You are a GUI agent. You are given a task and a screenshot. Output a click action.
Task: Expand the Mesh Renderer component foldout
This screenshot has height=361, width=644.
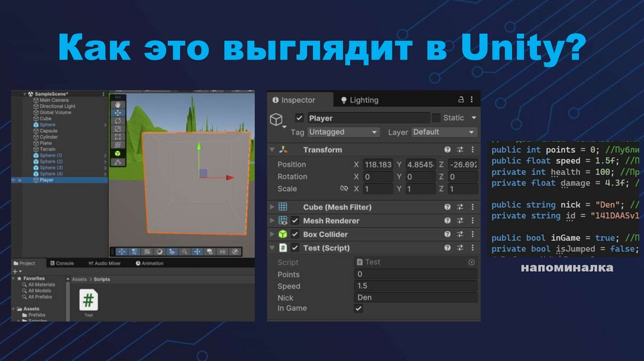[x=272, y=221]
